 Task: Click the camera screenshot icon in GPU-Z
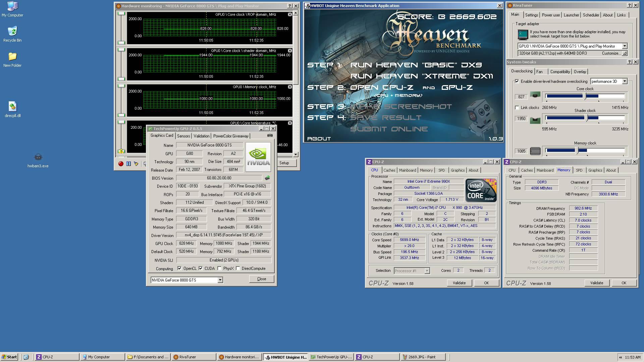tap(270, 135)
